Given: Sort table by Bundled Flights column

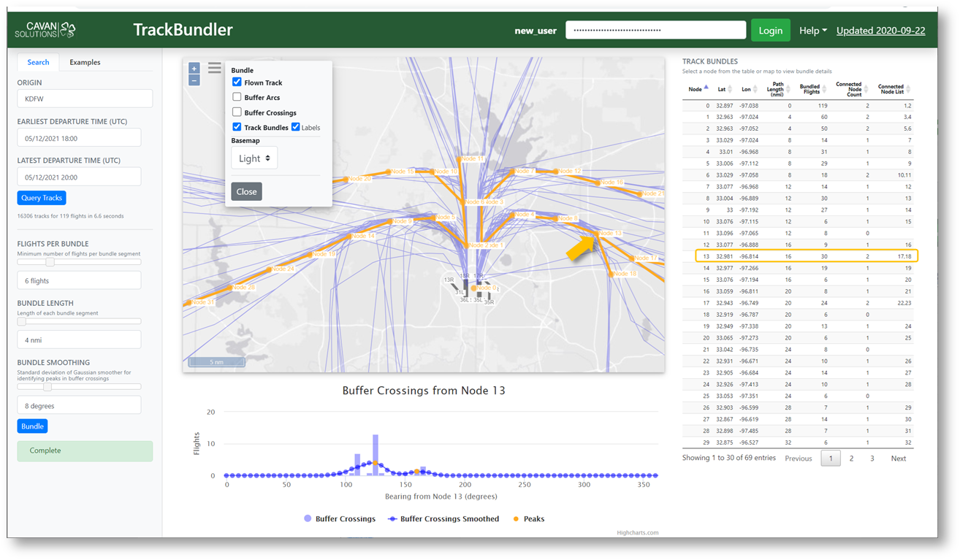Looking at the screenshot, I should [824, 89].
